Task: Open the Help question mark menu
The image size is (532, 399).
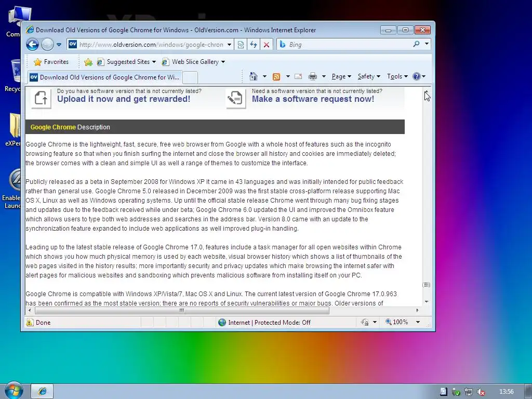Action: (x=419, y=77)
